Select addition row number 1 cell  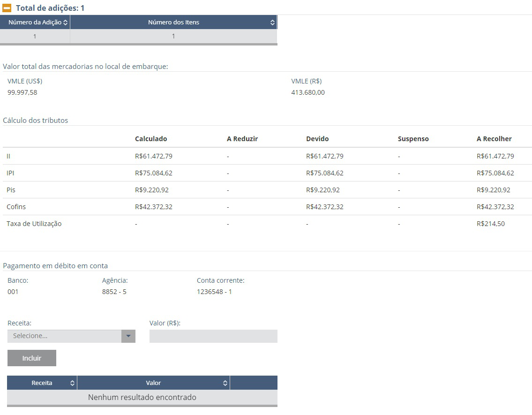point(35,36)
